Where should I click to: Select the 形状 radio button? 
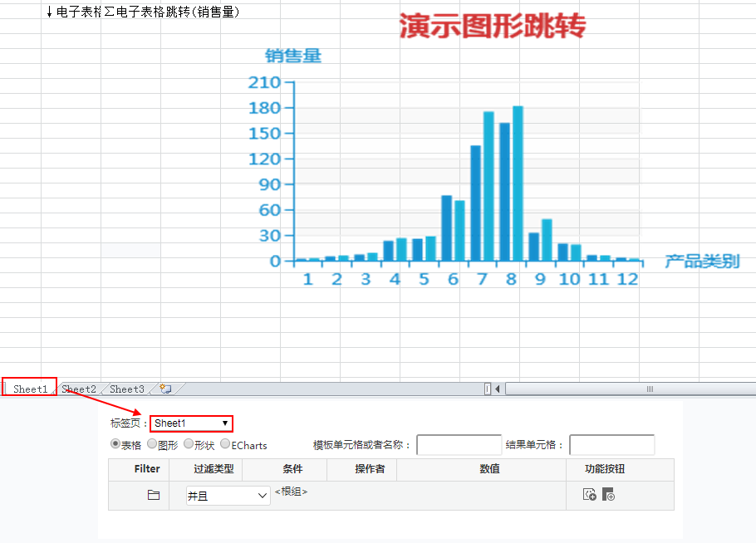(x=189, y=443)
